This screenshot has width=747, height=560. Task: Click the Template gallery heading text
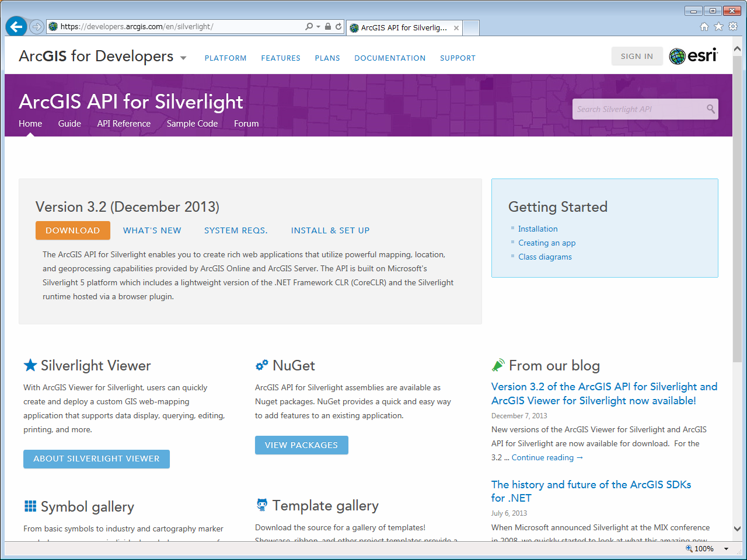(x=326, y=506)
